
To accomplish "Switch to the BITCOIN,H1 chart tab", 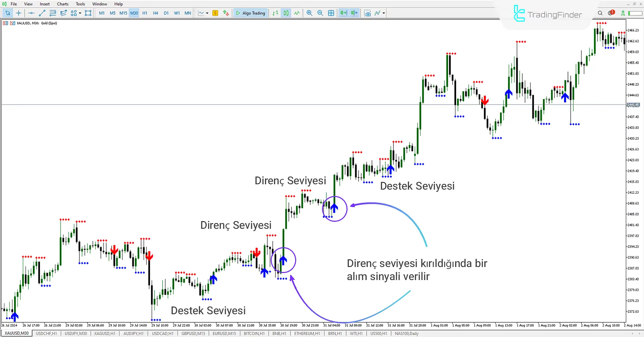I will (x=254, y=334).
